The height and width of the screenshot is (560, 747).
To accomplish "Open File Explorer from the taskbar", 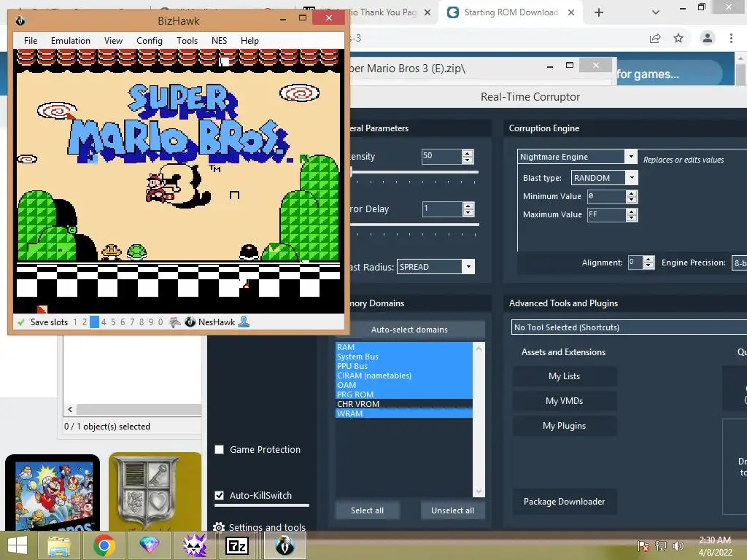I will coord(58,545).
